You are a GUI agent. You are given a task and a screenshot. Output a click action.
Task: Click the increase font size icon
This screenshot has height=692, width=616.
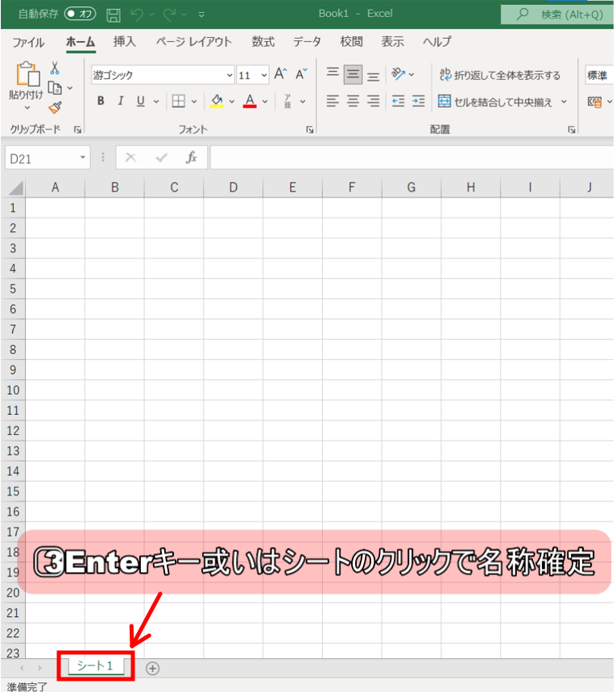click(280, 74)
